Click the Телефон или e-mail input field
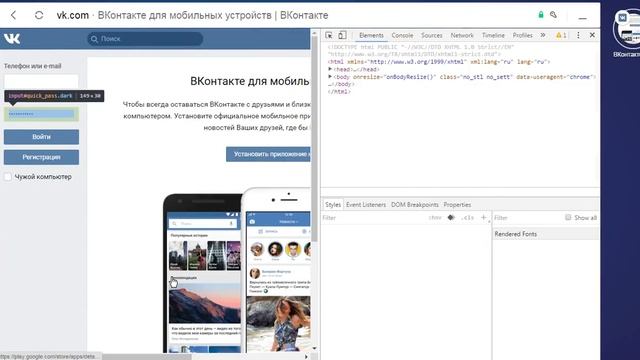The width and height of the screenshot is (640, 360). coord(41,81)
